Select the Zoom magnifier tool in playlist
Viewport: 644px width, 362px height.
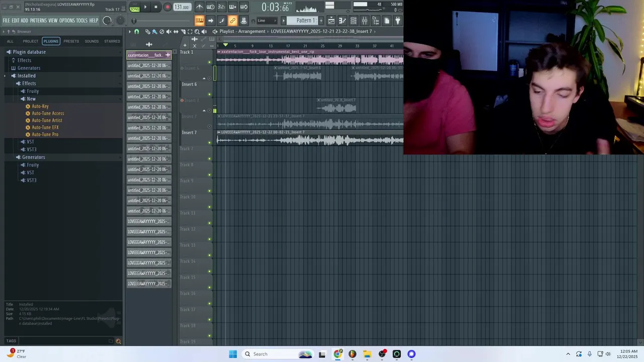pyautogui.click(x=197, y=32)
